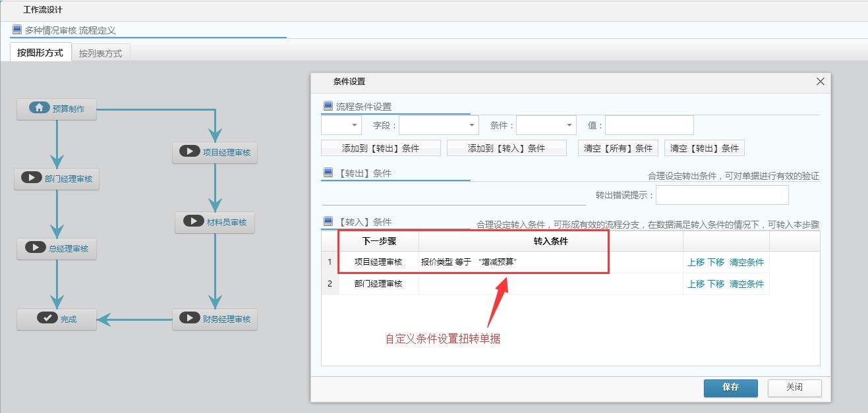Click checkmark icon on 完成 node
Image resolution: width=868 pixels, height=413 pixels.
tap(47, 318)
